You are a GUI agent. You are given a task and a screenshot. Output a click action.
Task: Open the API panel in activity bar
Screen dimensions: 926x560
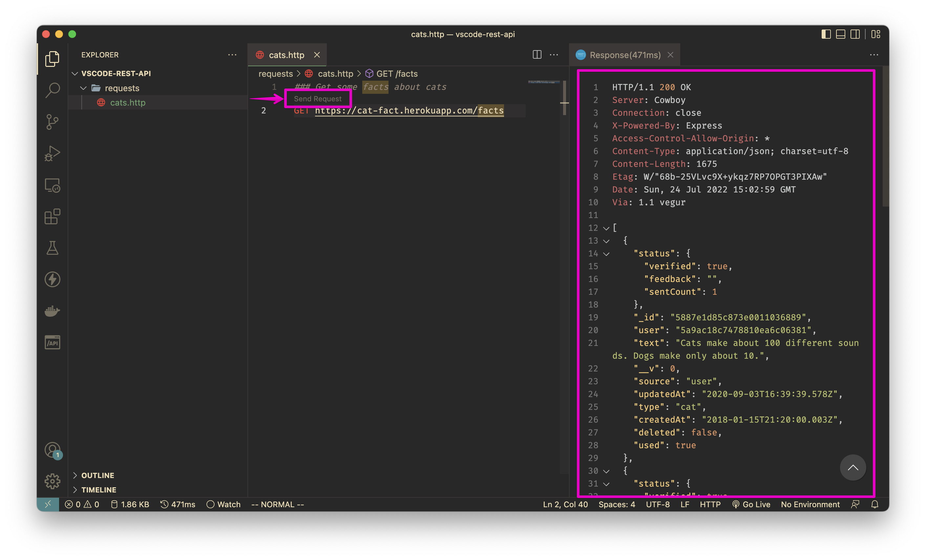(52, 342)
